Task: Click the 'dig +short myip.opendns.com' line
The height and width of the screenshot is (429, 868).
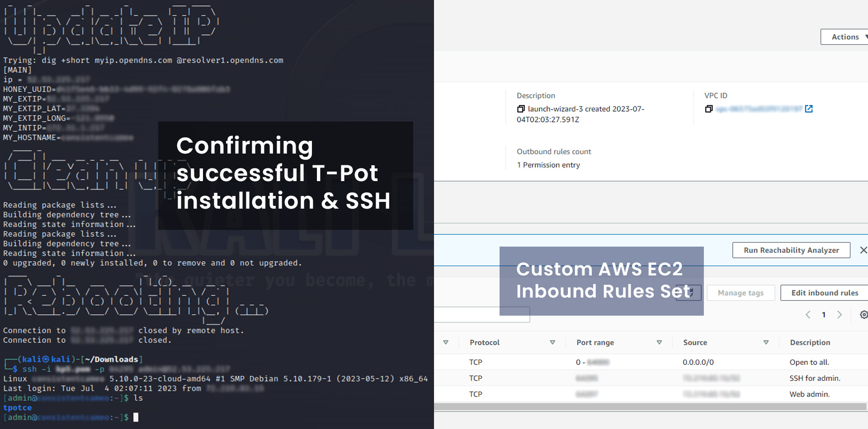Action: click(143, 60)
